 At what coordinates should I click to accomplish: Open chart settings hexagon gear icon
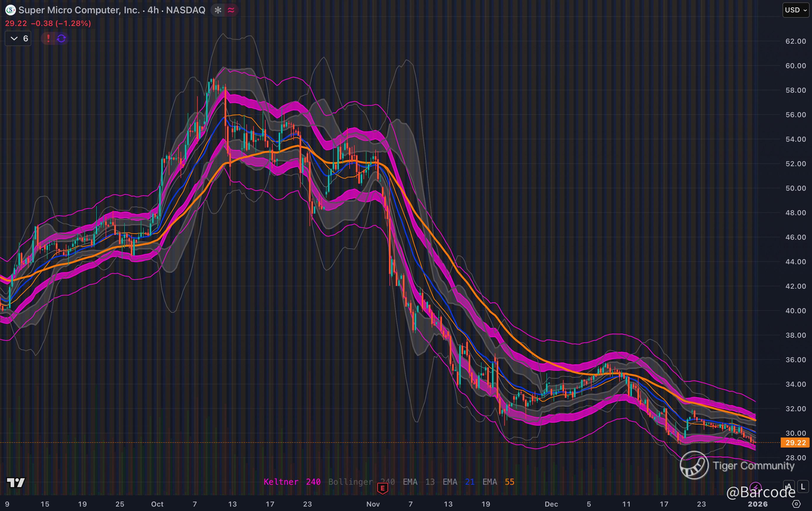click(796, 504)
